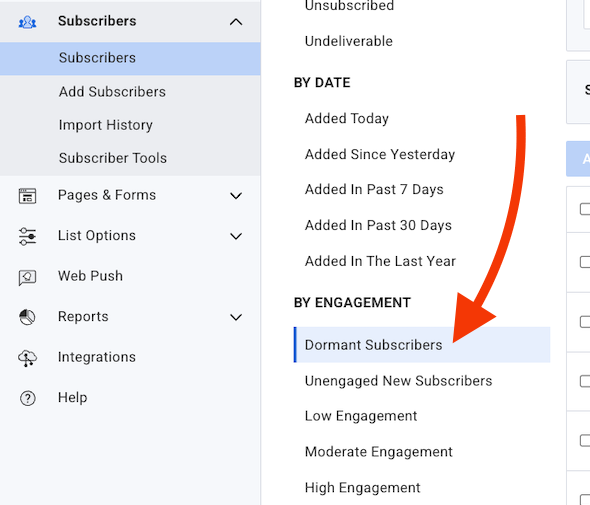Expand the Reports chevron
The height and width of the screenshot is (505, 590).
(236, 317)
